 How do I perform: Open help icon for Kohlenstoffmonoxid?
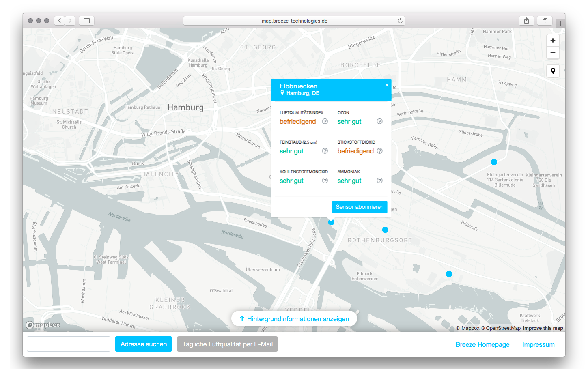325,181
